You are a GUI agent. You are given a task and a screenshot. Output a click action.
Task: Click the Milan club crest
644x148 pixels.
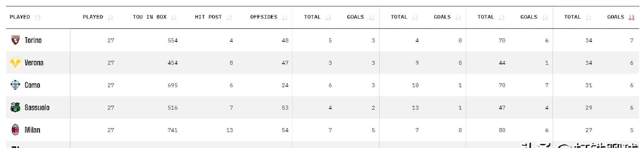point(15,130)
